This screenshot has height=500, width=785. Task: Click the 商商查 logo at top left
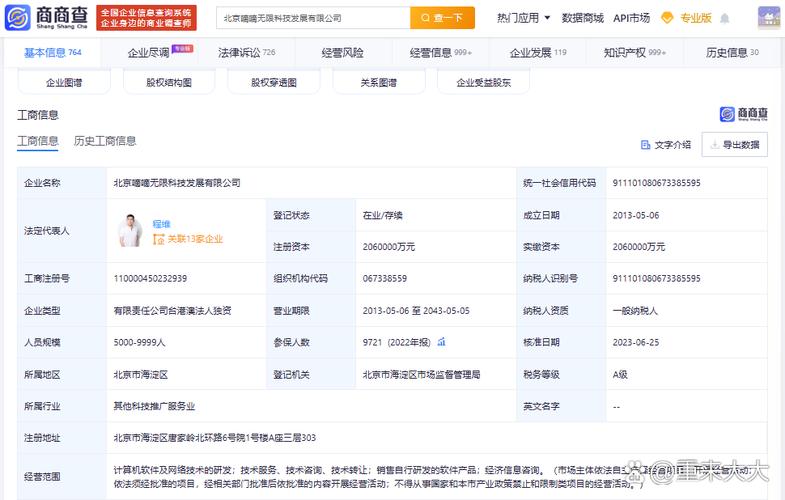(47, 18)
